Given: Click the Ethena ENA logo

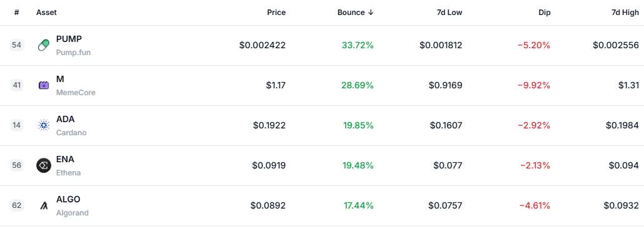Looking at the screenshot, I should click(44, 165).
